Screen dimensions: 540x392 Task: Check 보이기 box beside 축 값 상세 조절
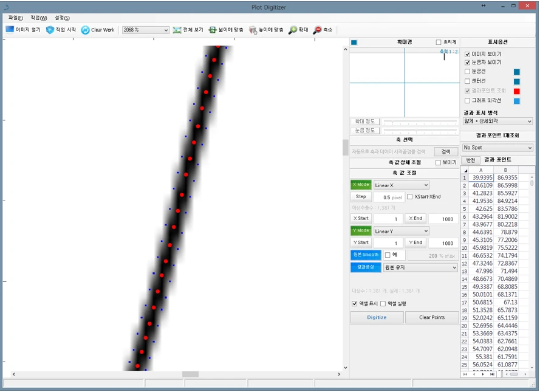pyautogui.click(x=438, y=163)
